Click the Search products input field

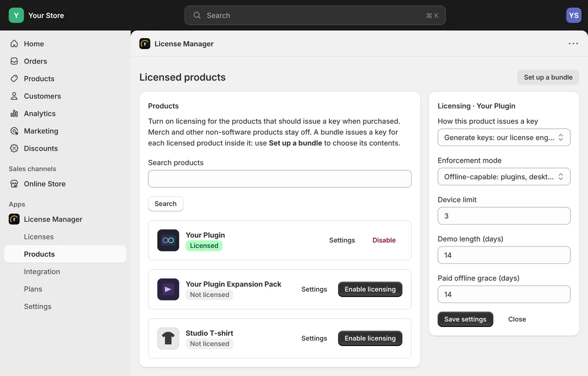click(280, 178)
